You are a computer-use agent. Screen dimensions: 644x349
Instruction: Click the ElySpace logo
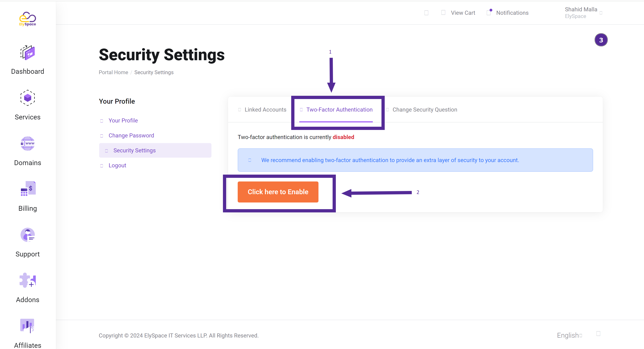27,19
